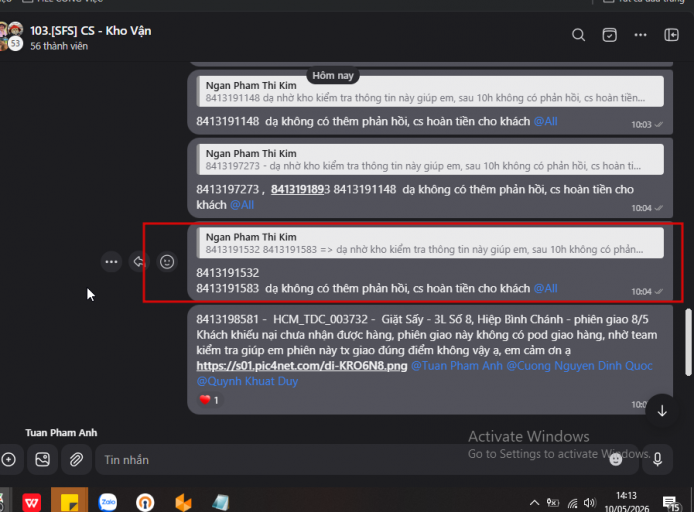This screenshot has height=512, width=694.
Task: Open the orange cube app in taskbar
Action: tap(183, 502)
